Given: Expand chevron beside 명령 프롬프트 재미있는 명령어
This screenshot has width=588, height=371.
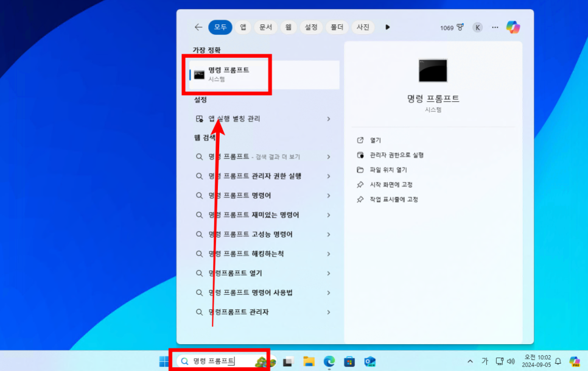Looking at the screenshot, I should pos(329,215).
